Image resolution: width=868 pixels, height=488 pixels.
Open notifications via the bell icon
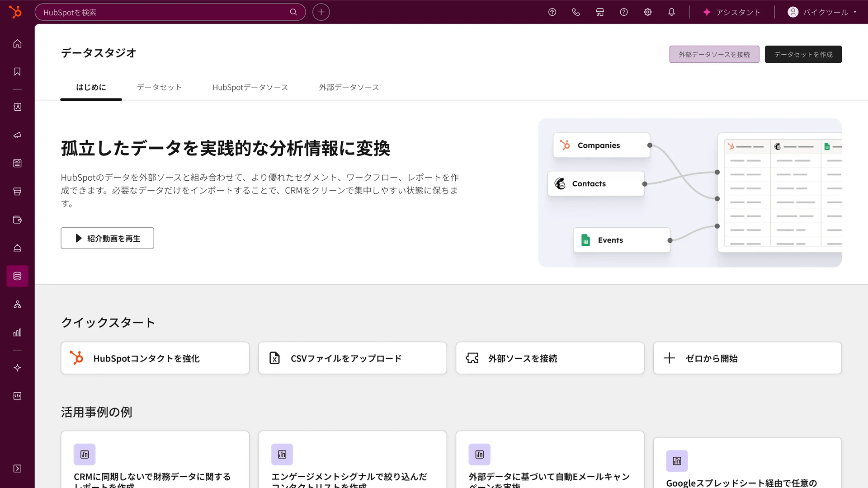tap(671, 12)
